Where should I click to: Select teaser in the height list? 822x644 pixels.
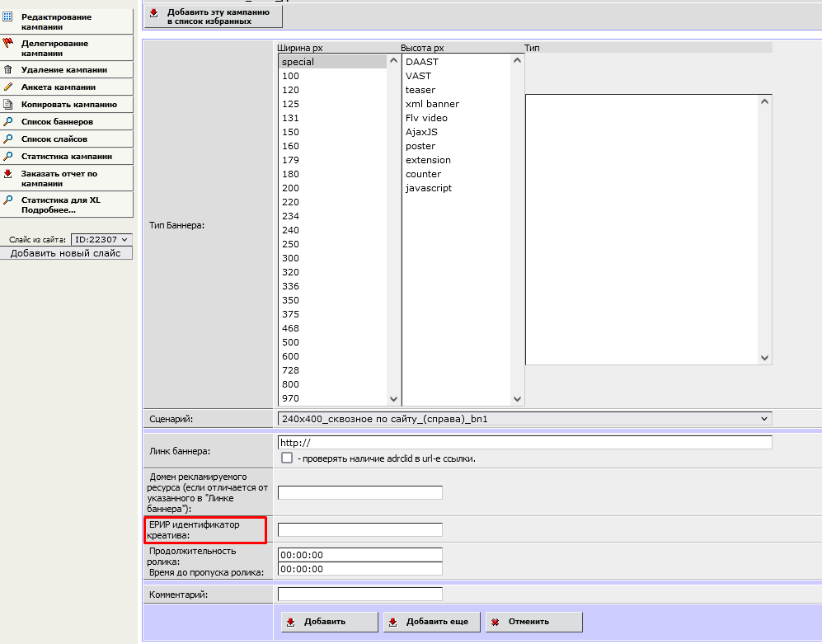(x=457, y=90)
